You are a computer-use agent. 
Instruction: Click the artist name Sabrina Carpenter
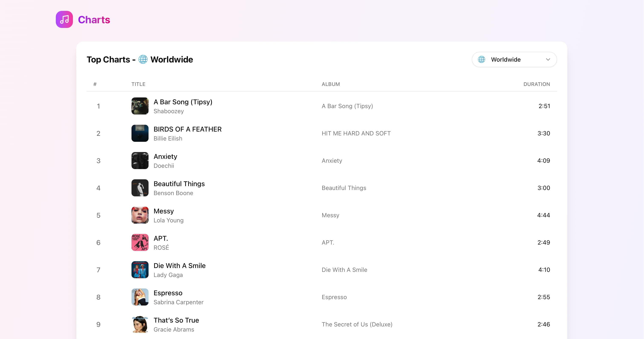pyautogui.click(x=178, y=302)
